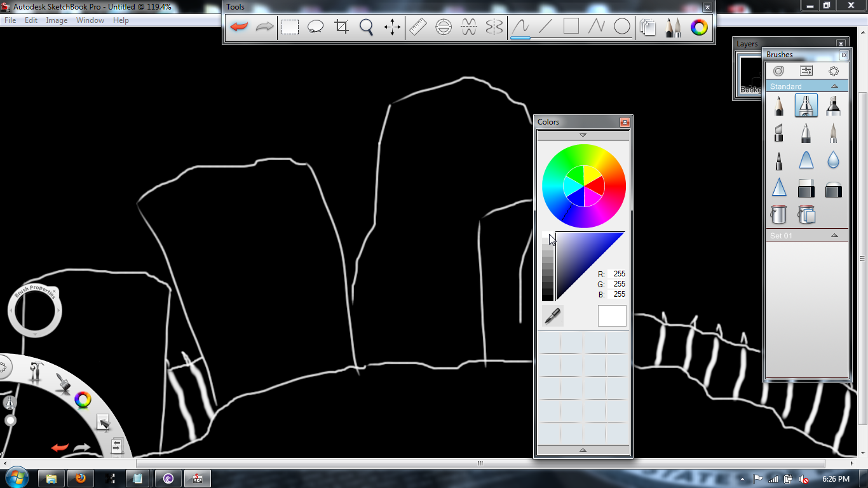Open the Brush Library in Brushes panel

(x=778, y=71)
